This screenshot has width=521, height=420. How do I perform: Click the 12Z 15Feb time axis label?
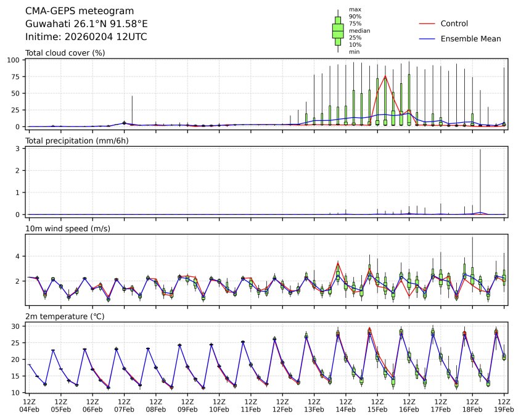point(377,405)
